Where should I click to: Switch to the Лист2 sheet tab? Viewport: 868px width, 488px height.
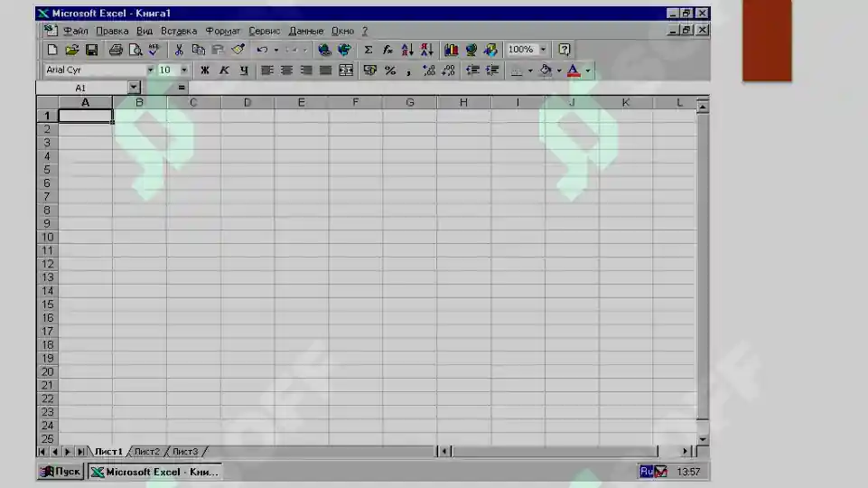[x=146, y=452]
